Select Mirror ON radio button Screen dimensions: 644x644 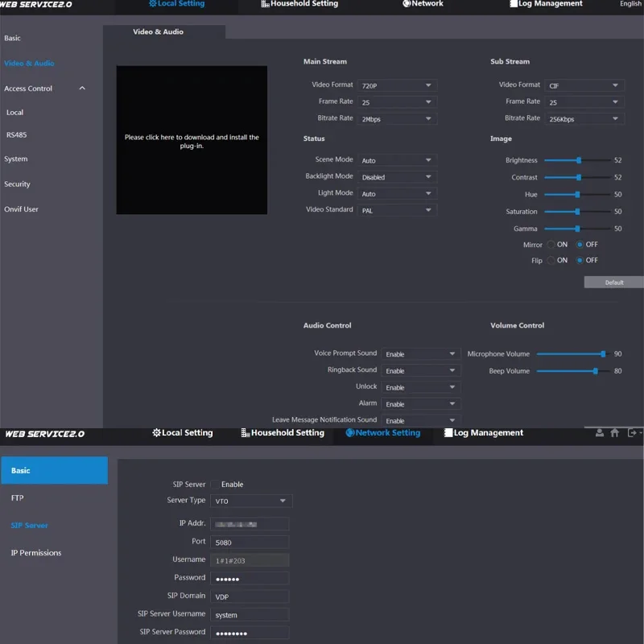tap(551, 245)
